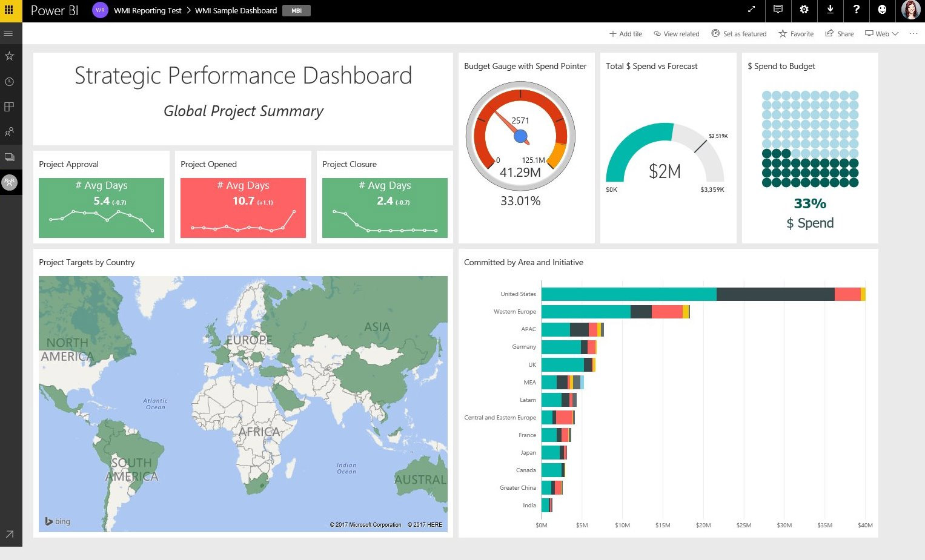This screenshot has height=560, width=925.
Task: Collapse the hamburger navigation menu
Action: click(9, 33)
